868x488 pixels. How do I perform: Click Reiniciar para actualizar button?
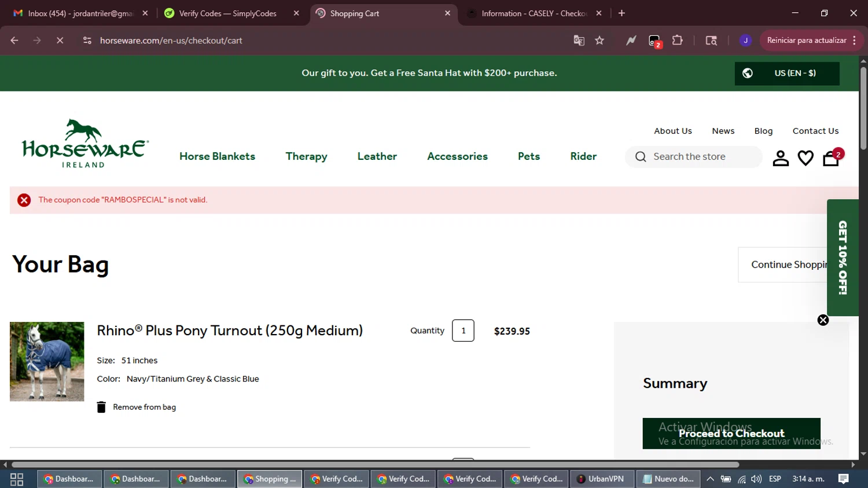[806, 41]
